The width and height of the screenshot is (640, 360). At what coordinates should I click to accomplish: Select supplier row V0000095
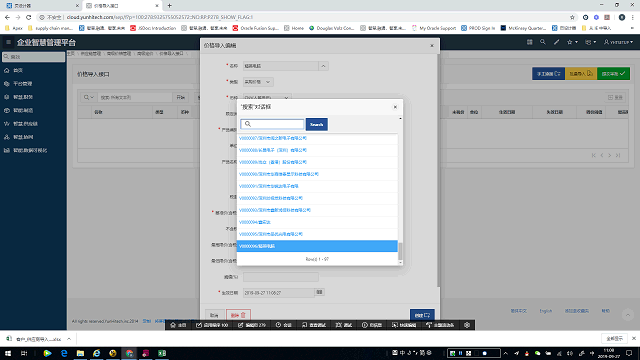pyautogui.click(x=317, y=234)
